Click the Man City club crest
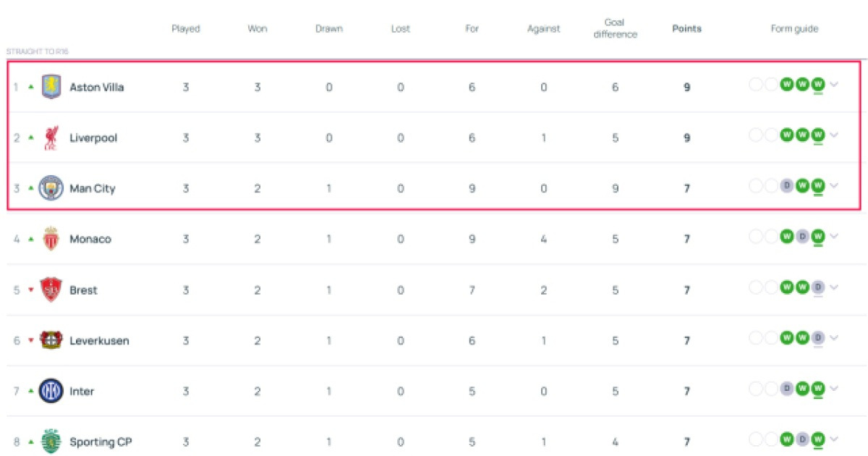Screen dimensions: 868x456 (50, 187)
